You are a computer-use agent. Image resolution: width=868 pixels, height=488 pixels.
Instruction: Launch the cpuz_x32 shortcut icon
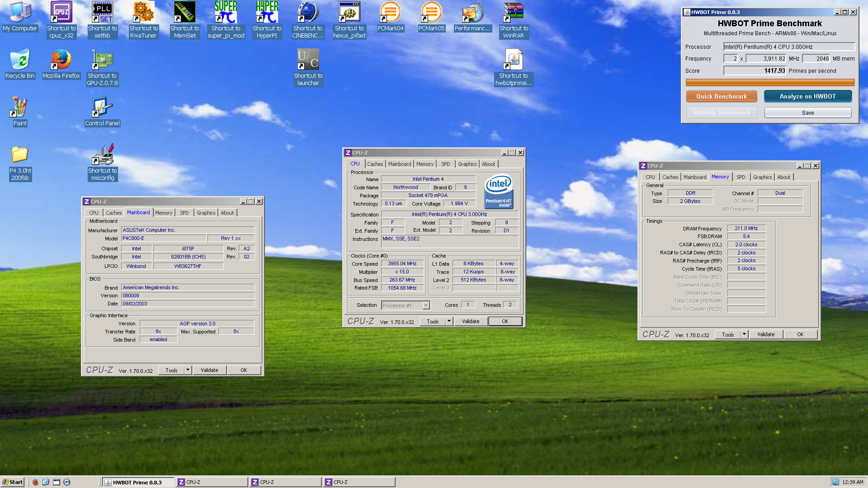point(61,20)
